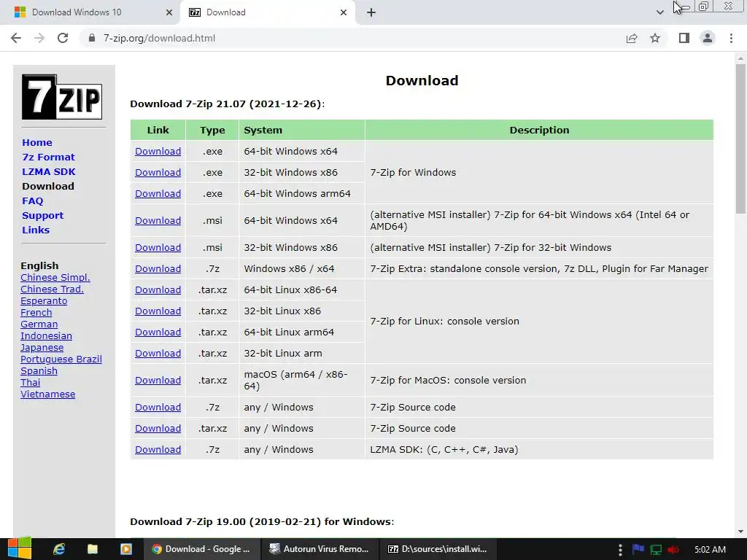The width and height of the screenshot is (747, 560).
Task: Download the .msi for 32-bit Windows x86
Action: coord(158,248)
